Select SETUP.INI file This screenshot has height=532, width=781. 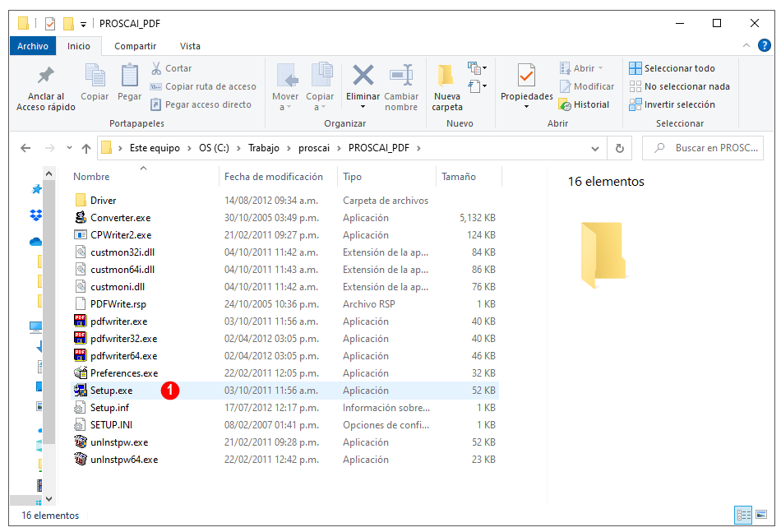point(111,425)
